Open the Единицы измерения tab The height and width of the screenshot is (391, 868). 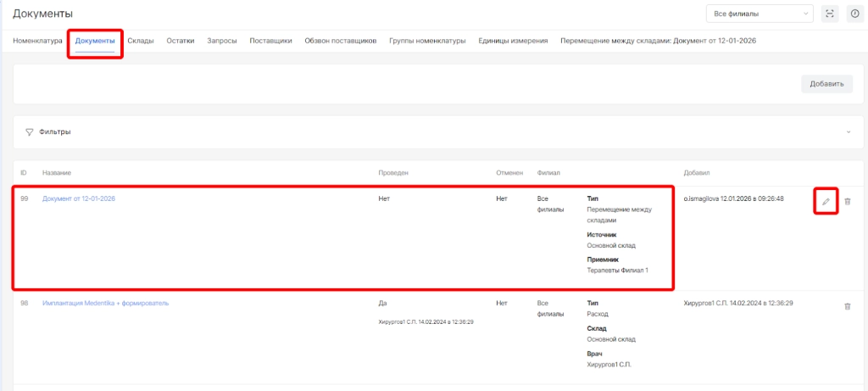pos(513,41)
